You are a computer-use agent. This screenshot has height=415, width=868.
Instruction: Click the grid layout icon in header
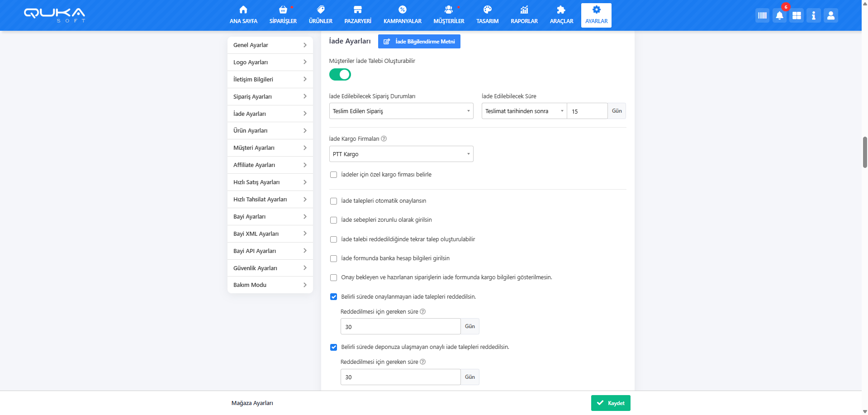(x=797, y=15)
